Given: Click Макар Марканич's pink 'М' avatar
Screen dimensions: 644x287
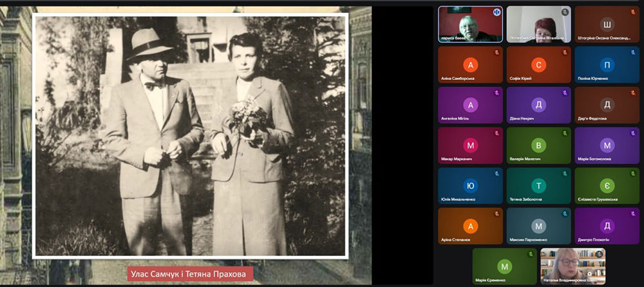Looking at the screenshot, I should 471,145.
